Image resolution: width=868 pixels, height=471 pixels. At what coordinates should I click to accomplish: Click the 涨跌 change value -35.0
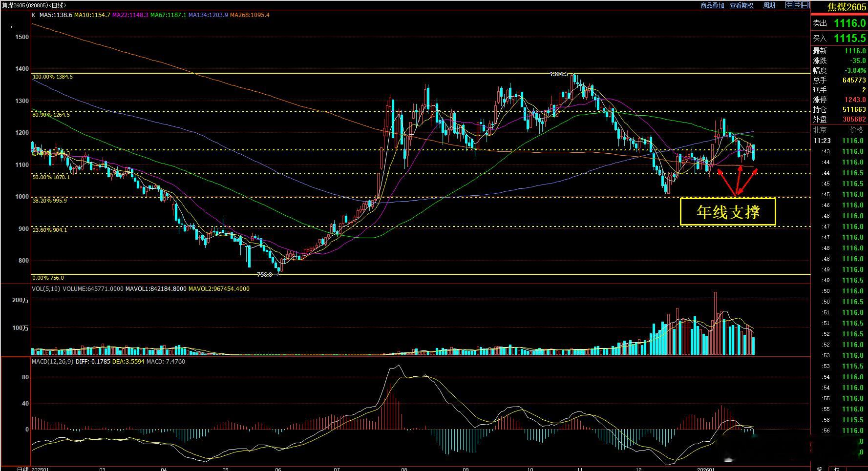858,61
